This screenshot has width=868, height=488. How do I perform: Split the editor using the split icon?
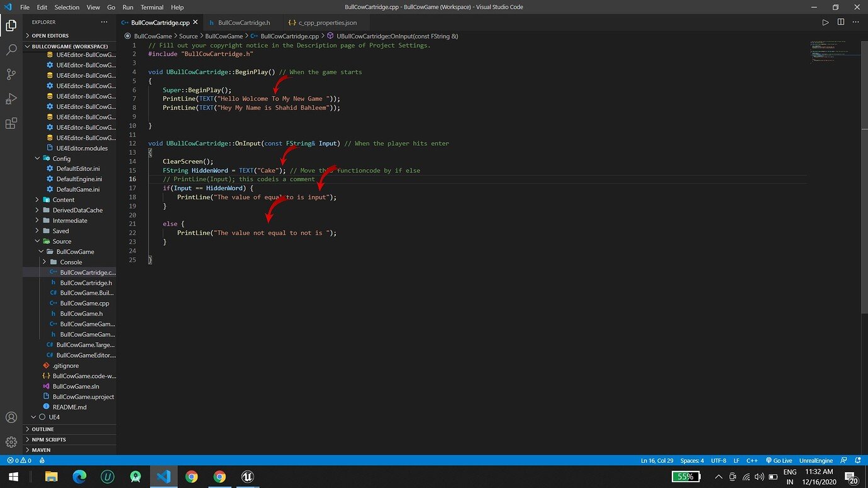841,21
